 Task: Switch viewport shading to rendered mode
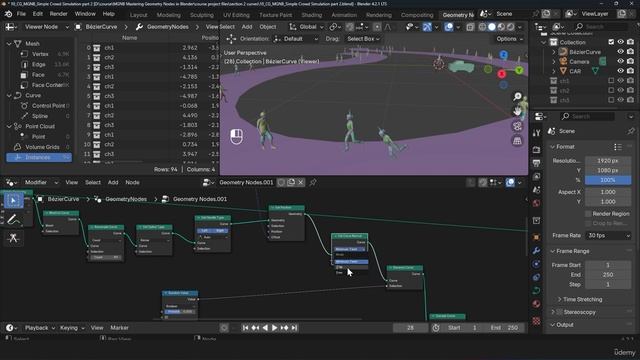[511, 27]
